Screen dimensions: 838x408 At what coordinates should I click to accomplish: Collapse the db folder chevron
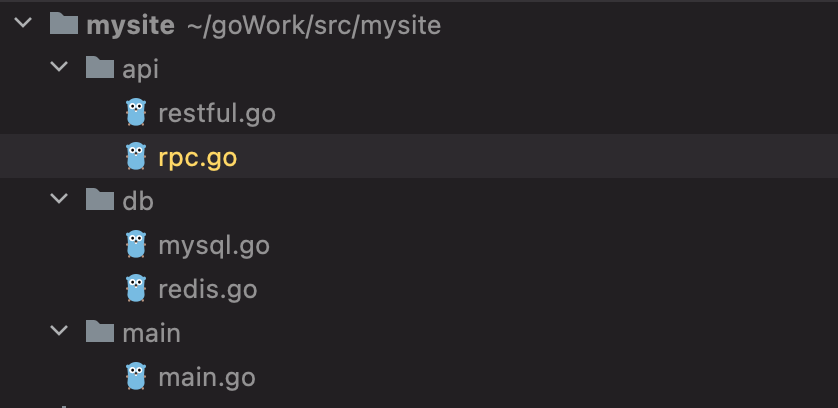click(60, 200)
